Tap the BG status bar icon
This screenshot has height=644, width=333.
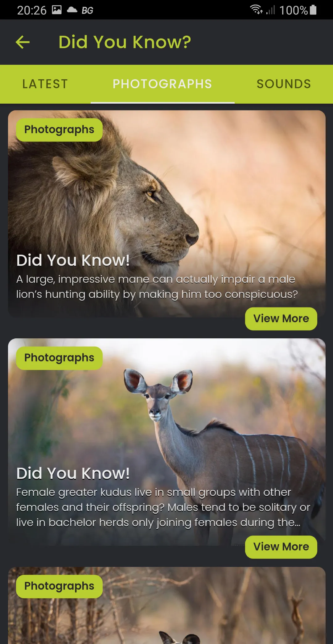(x=87, y=10)
